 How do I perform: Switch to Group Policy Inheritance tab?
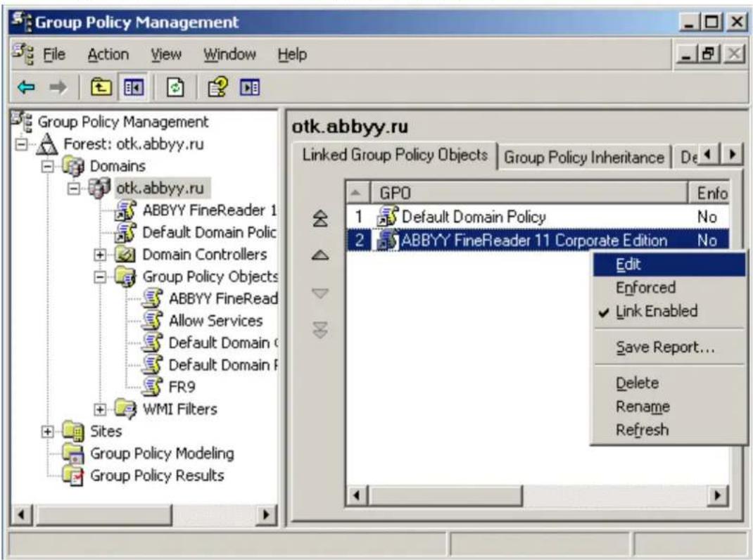[584, 158]
